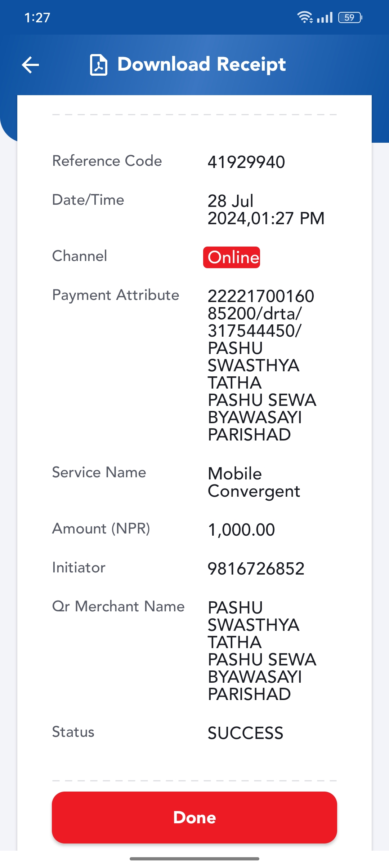Tap the battery indicator showing 59
The width and height of the screenshot is (389, 868).
click(350, 17)
